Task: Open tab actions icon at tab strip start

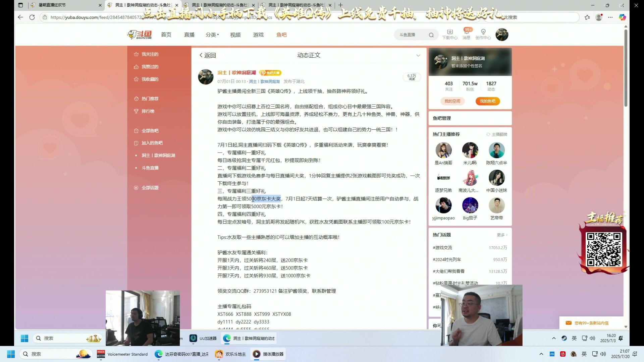Action: 20,5
